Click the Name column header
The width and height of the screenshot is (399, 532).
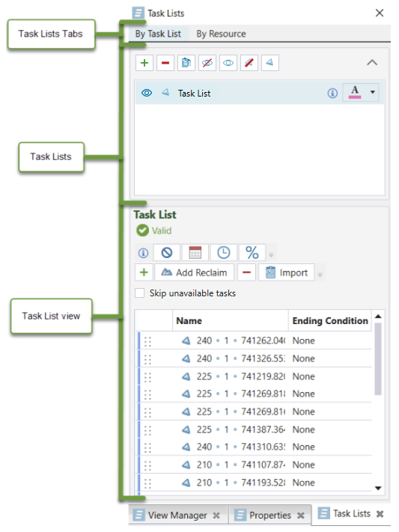coord(231,321)
